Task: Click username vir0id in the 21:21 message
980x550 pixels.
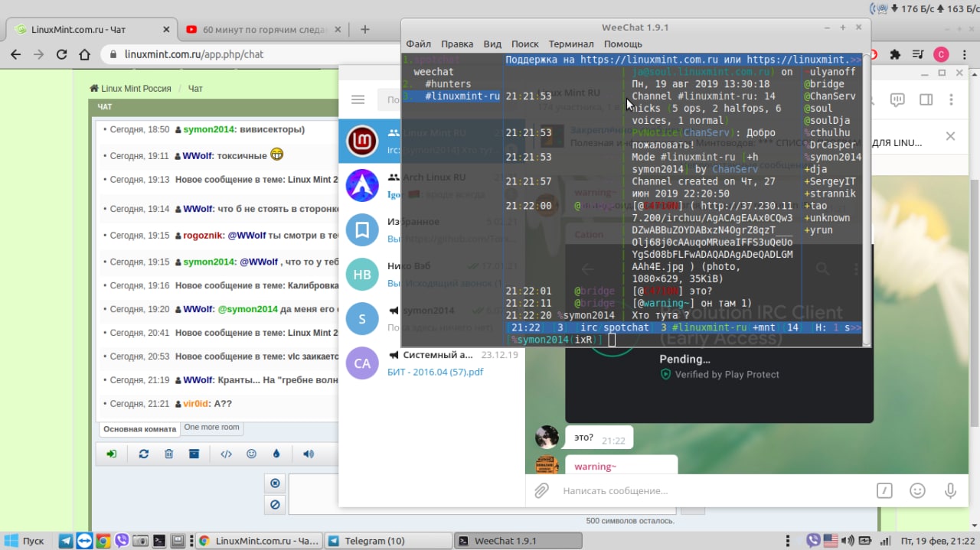Action: tap(197, 404)
